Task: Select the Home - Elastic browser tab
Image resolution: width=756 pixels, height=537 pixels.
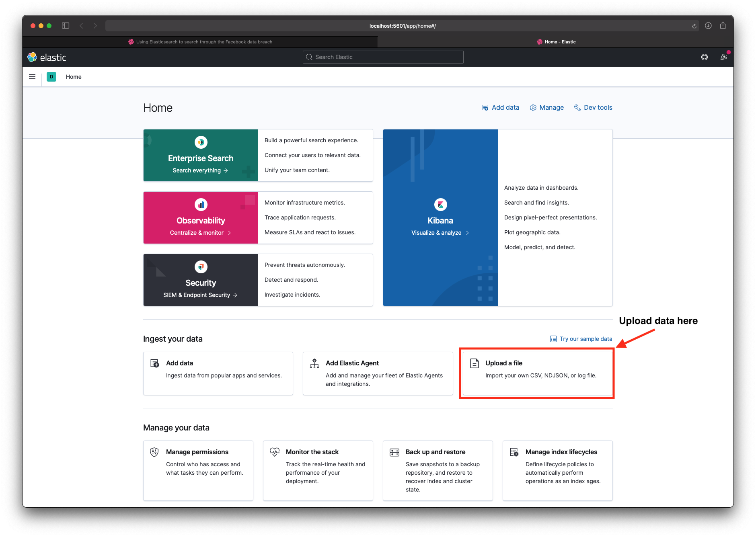Action: pos(556,42)
